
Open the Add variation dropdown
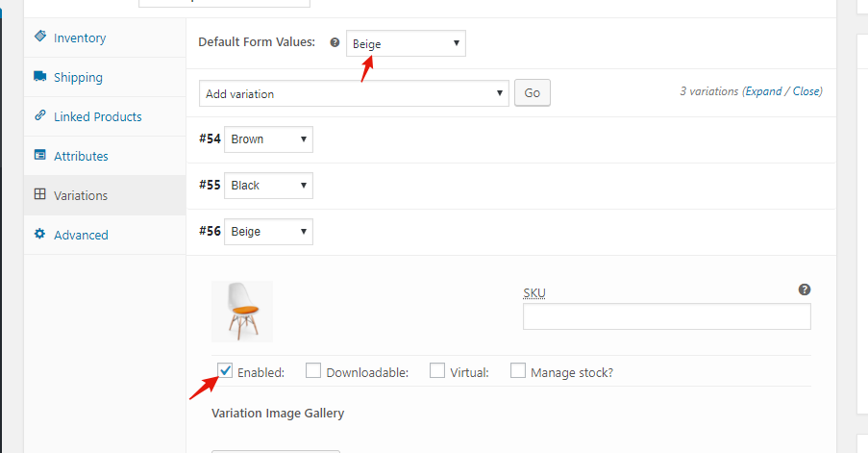click(354, 93)
